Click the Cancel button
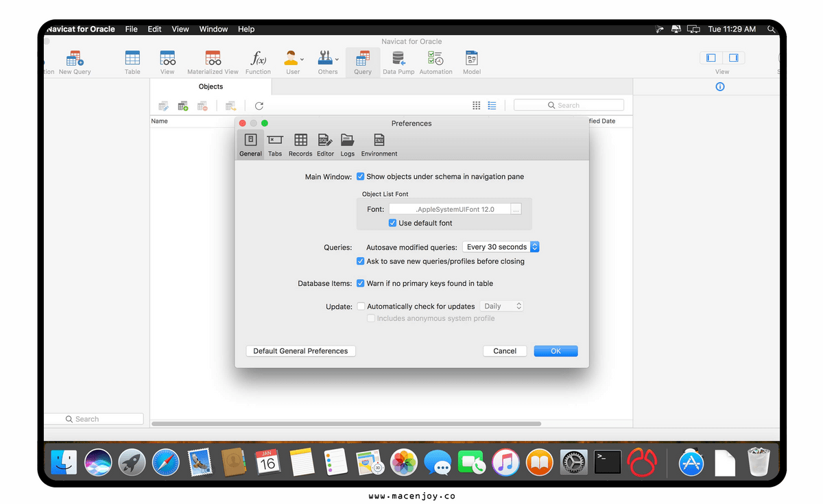823x504 pixels. 505,351
